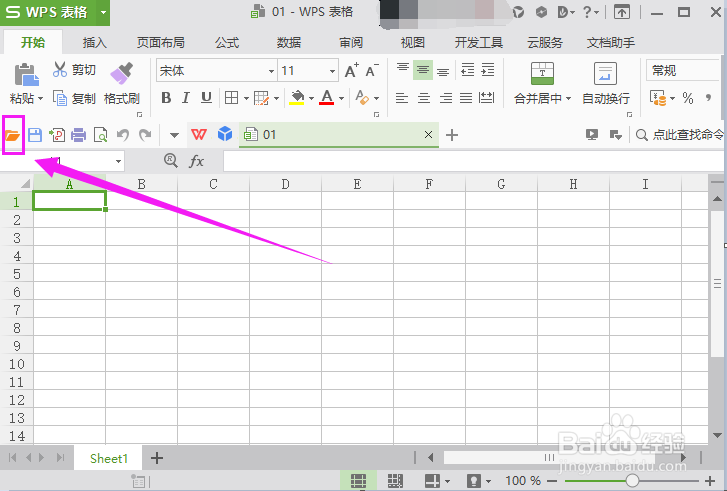The width and height of the screenshot is (727, 491).
Task: Switch to the 插入 tab
Action: pos(95,43)
